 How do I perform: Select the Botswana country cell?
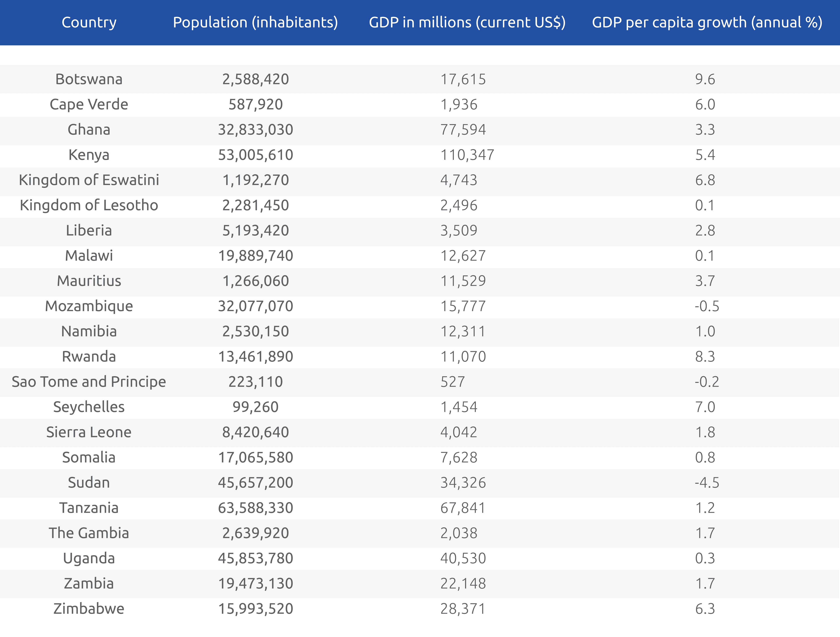coord(89,79)
